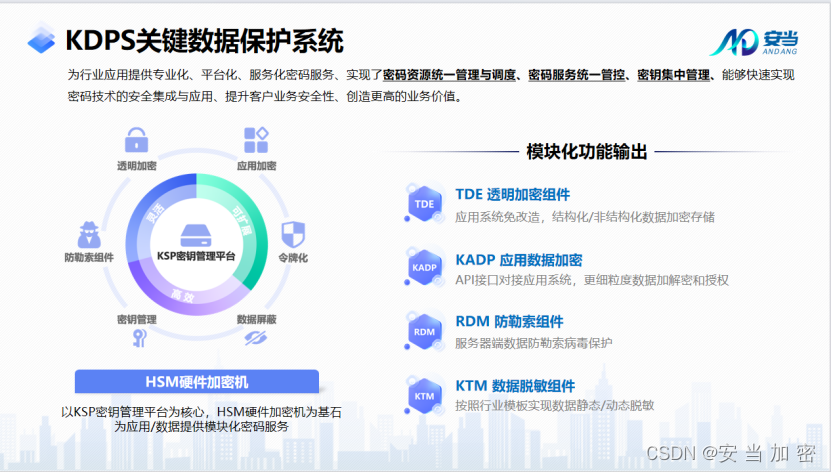Click the crossed-eye icon below 数据屏蔽

[x=255, y=337]
